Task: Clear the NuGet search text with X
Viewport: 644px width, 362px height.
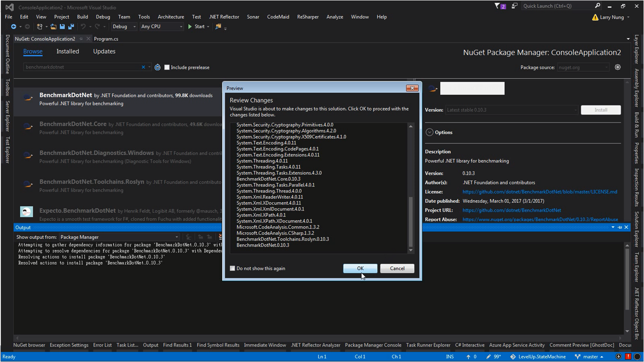Action: click(x=143, y=67)
